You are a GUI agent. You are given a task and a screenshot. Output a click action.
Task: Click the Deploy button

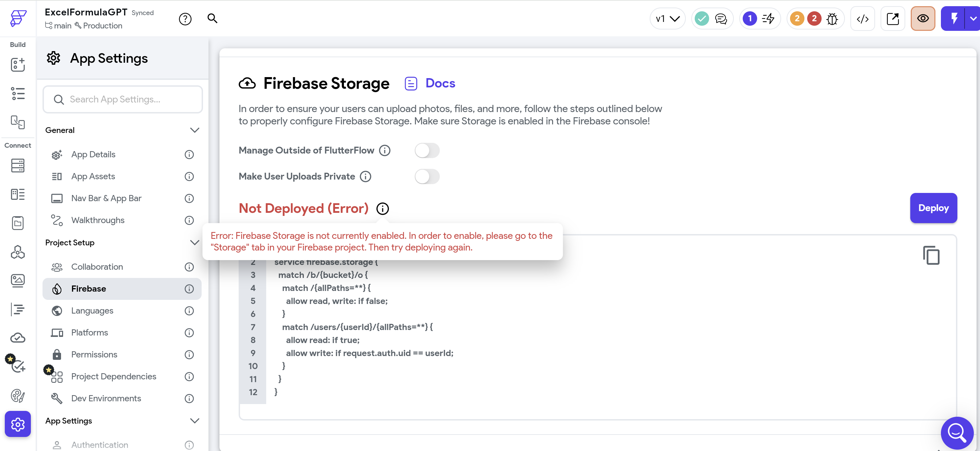click(x=933, y=208)
